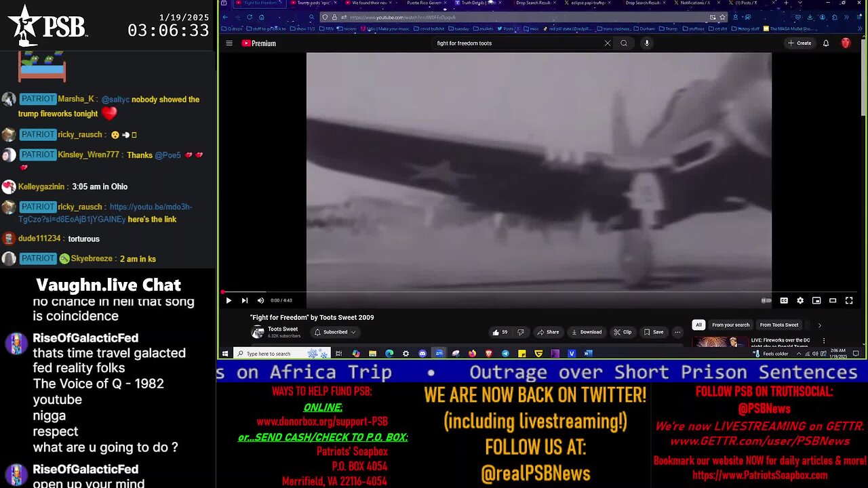
Task: Open Task View on taskbar
Action: tap(338, 353)
